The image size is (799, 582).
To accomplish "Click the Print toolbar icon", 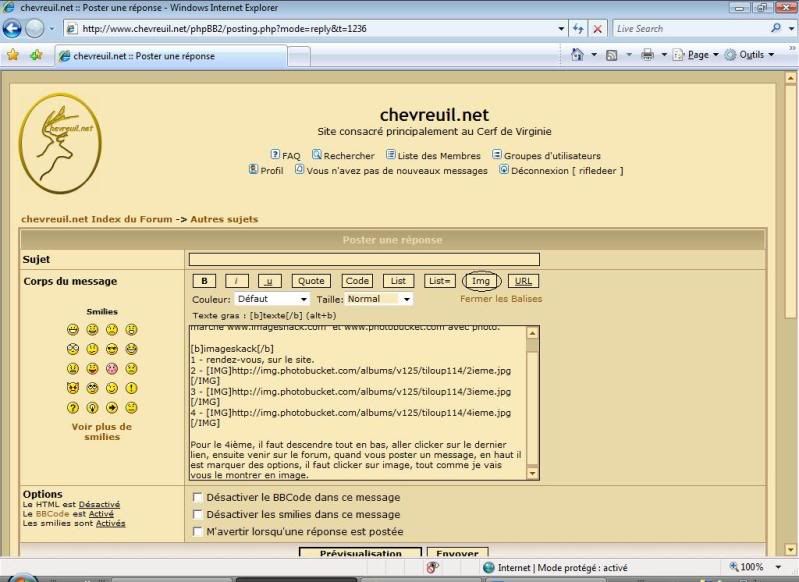I will (x=647, y=55).
